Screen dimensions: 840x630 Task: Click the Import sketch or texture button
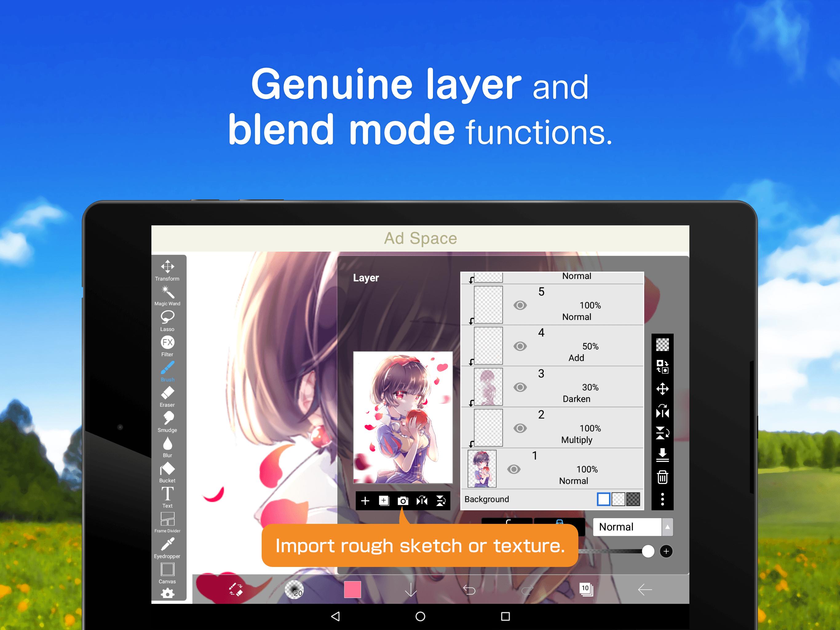(x=403, y=500)
